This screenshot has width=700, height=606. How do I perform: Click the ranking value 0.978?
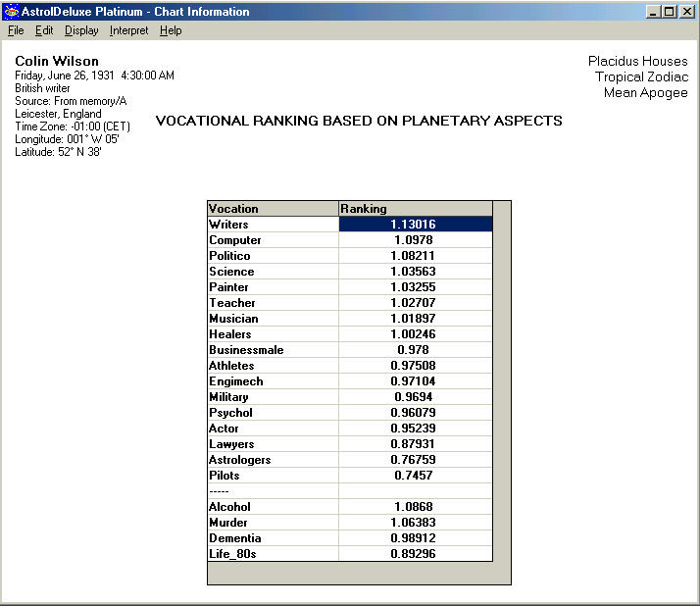[x=416, y=350]
